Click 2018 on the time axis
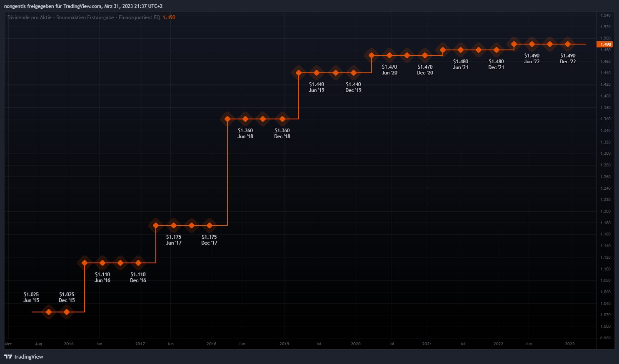The image size is (619, 364). pyautogui.click(x=212, y=344)
